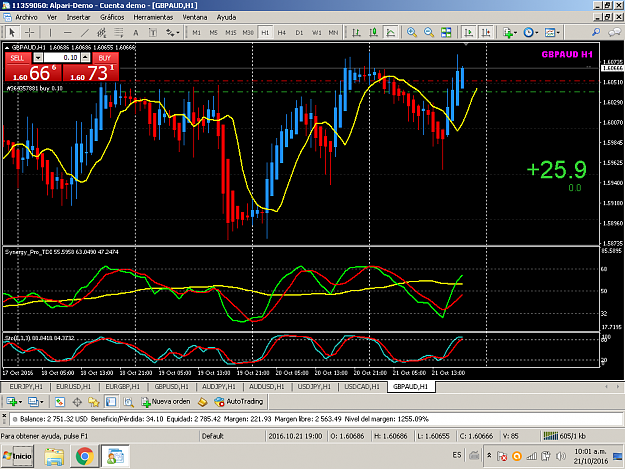The width and height of the screenshot is (625, 469).
Task: Toggle the Market Watch window
Action: tap(60, 402)
